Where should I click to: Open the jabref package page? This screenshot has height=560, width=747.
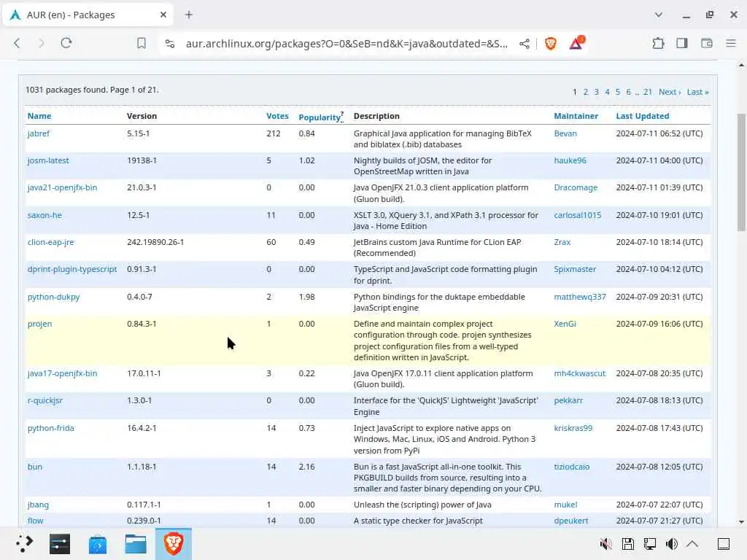click(39, 134)
